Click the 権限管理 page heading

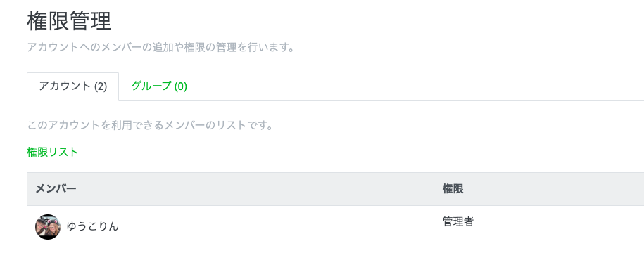[x=69, y=21]
